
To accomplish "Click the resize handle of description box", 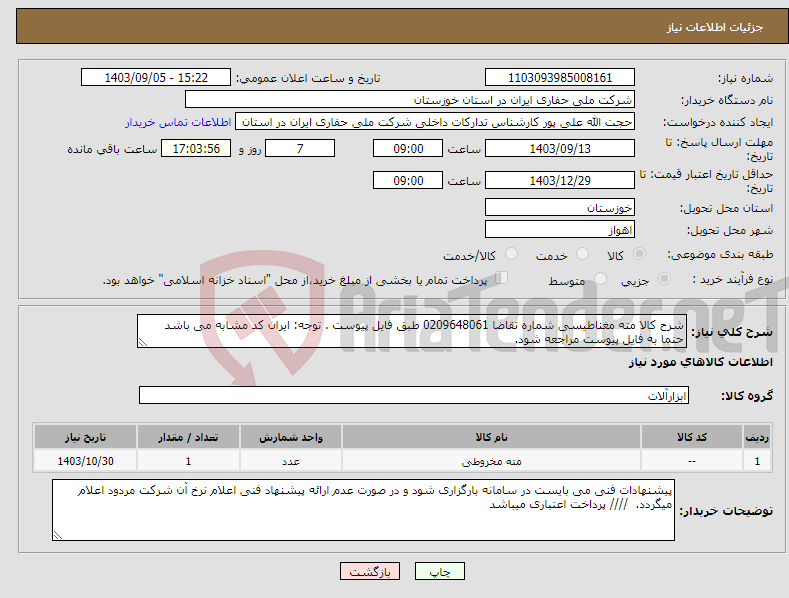I will click(x=143, y=342).
